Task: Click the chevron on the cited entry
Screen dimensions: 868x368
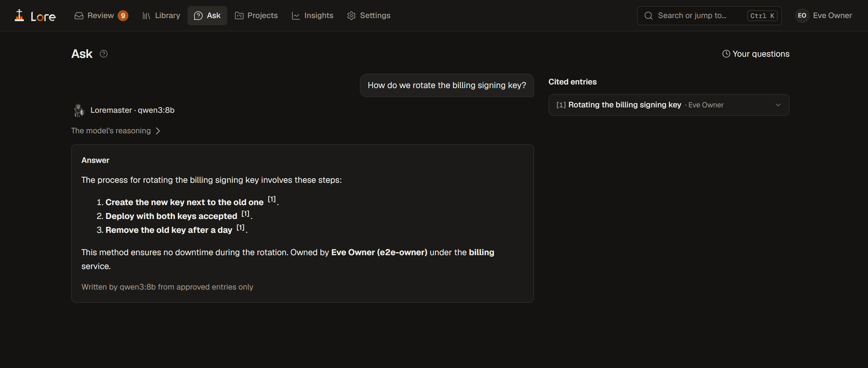Action: 778,105
